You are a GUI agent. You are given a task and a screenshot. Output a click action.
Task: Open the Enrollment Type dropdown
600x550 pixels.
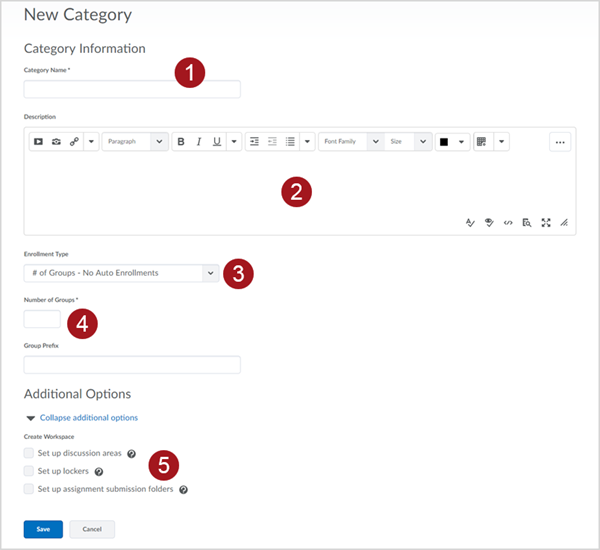[121, 273]
